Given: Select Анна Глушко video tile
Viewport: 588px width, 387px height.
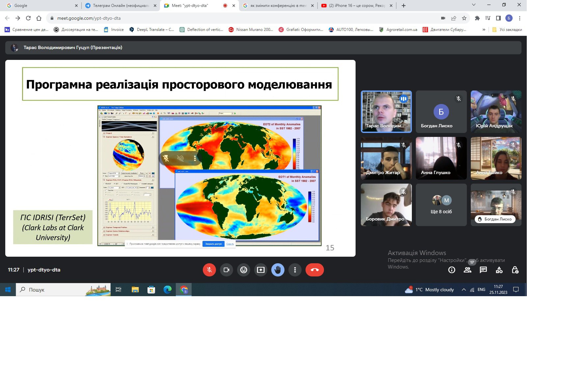Looking at the screenshot, I should (x=441, y=158).
